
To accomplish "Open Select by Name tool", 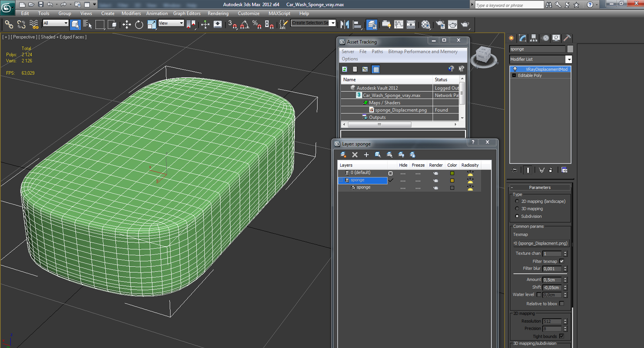I will coord(87,24).
